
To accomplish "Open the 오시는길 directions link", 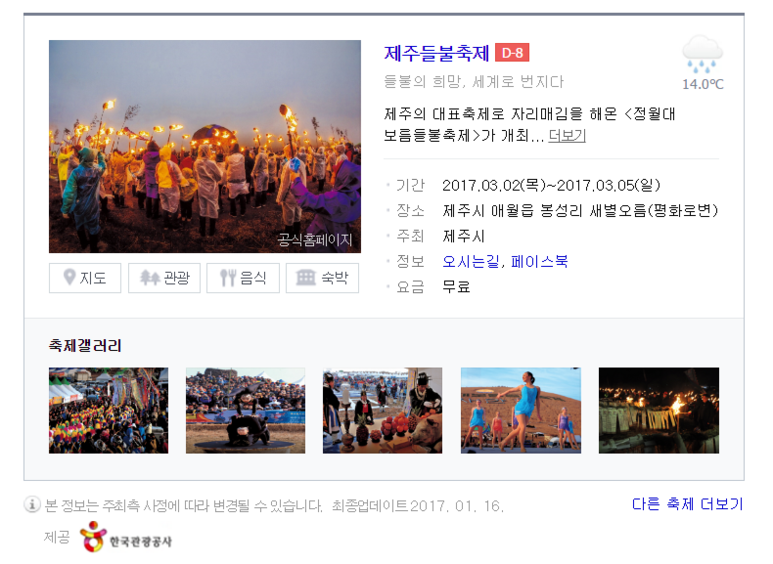I will click(x=471, y=261).
